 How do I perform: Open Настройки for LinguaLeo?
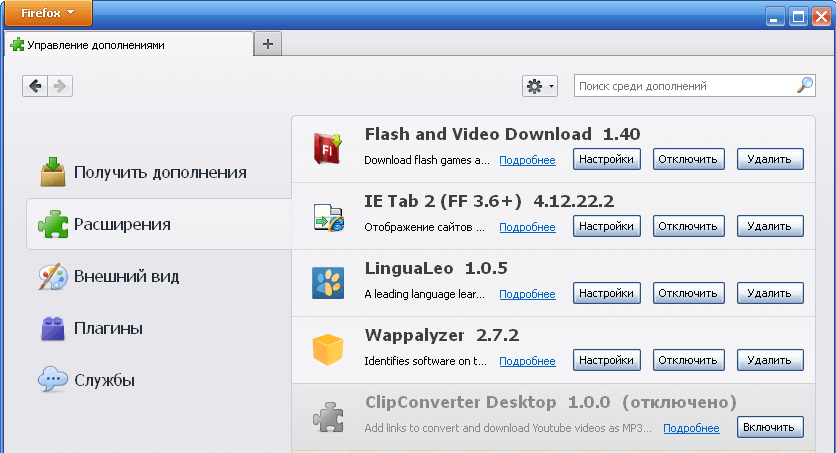607,293
